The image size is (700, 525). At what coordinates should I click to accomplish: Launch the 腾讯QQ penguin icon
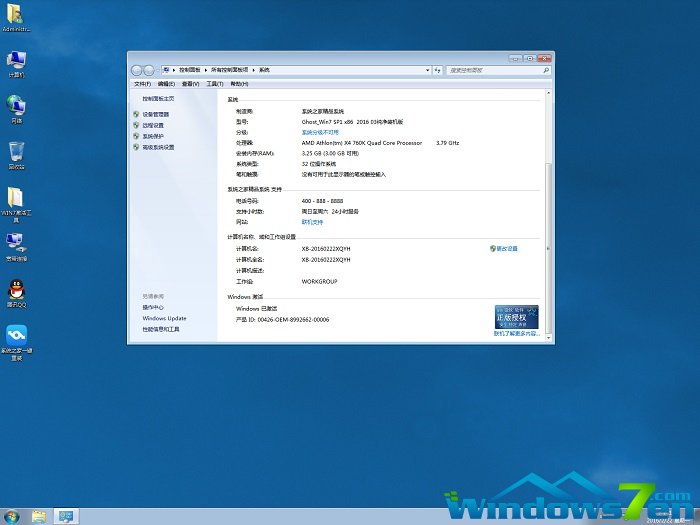coord(17,293)
